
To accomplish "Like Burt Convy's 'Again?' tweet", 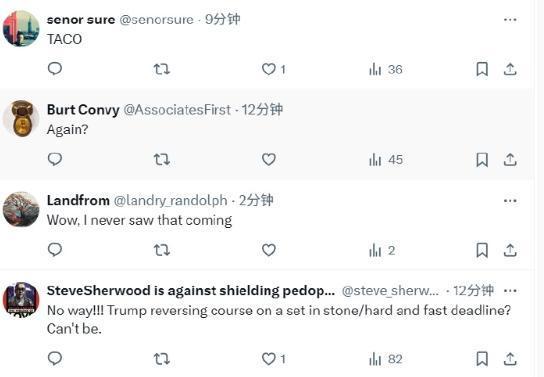I will [x=269, y=160].
